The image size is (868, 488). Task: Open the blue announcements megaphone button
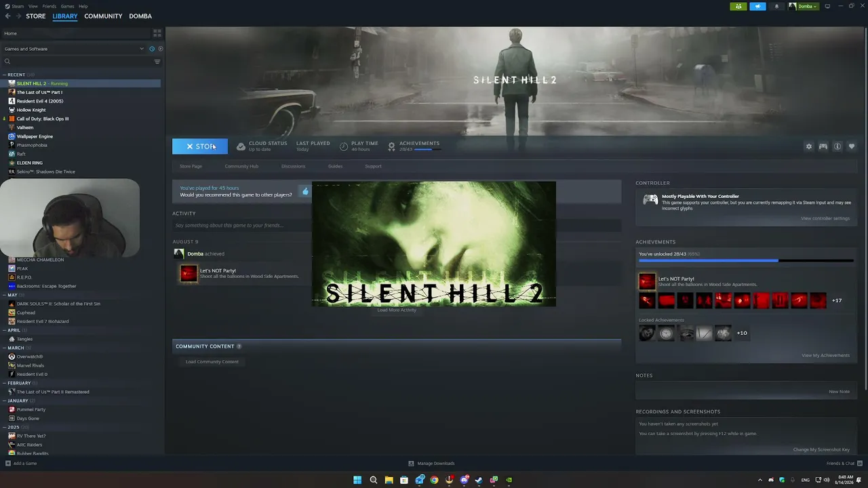pos(757,6)
